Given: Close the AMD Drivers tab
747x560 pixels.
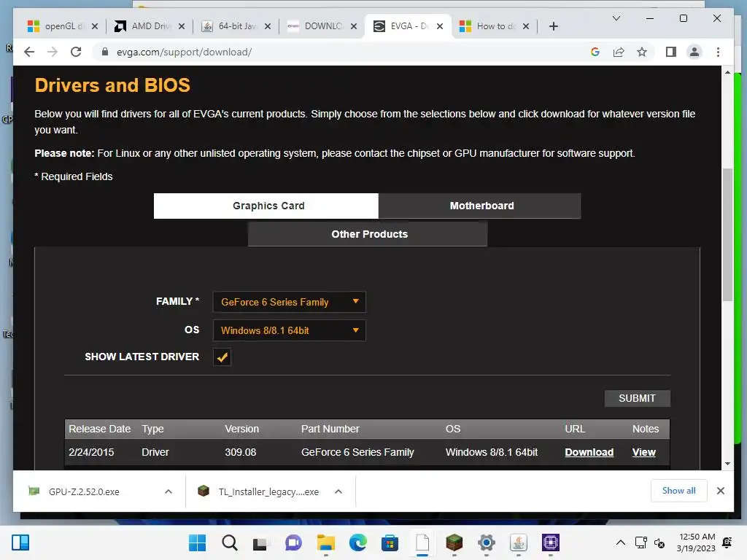Looking at the screenshot, I should (182, 26).
